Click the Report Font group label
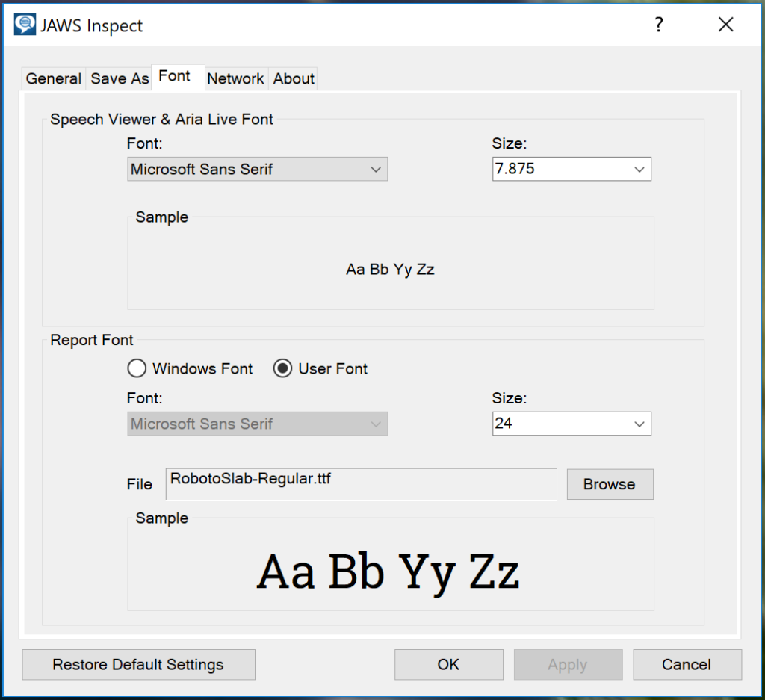This screenshot has height=700, width=765. [x=92, y=340]
